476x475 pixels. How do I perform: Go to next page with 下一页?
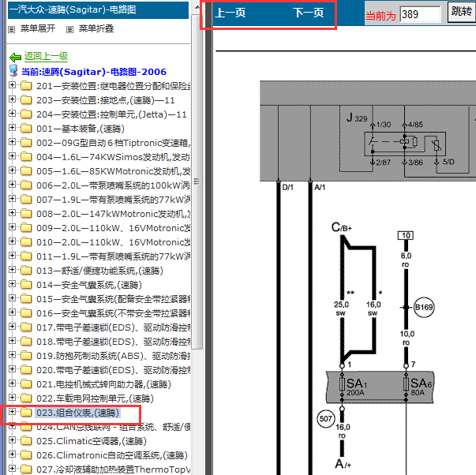[309, 13]
